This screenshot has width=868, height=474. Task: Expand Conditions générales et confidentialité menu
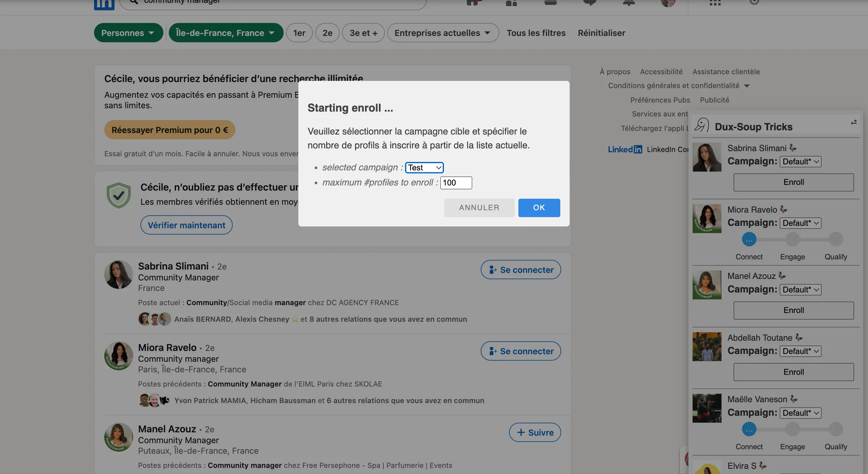679,86
